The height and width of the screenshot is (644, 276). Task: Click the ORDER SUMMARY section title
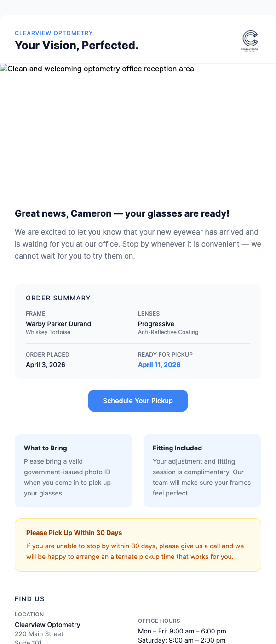pos(58,298)
